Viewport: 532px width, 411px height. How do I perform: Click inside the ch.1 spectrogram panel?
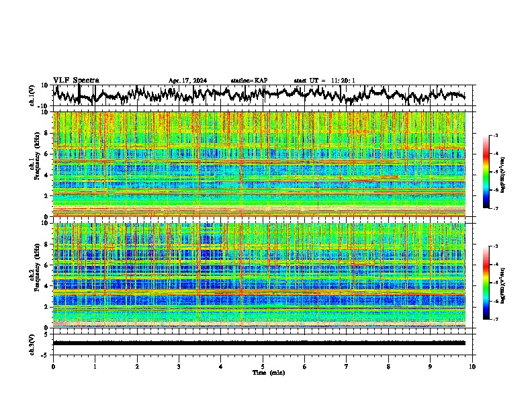coord(259,164)
